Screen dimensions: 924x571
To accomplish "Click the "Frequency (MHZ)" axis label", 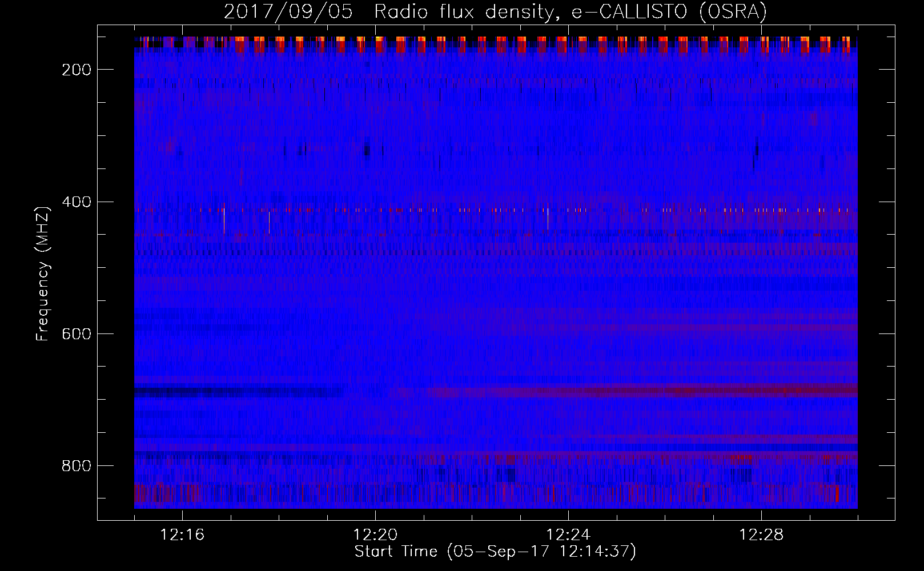I will point(43,274).
